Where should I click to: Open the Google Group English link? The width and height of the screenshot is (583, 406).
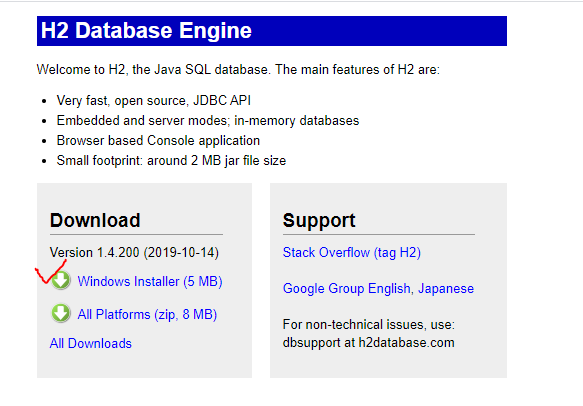[347, 289]
